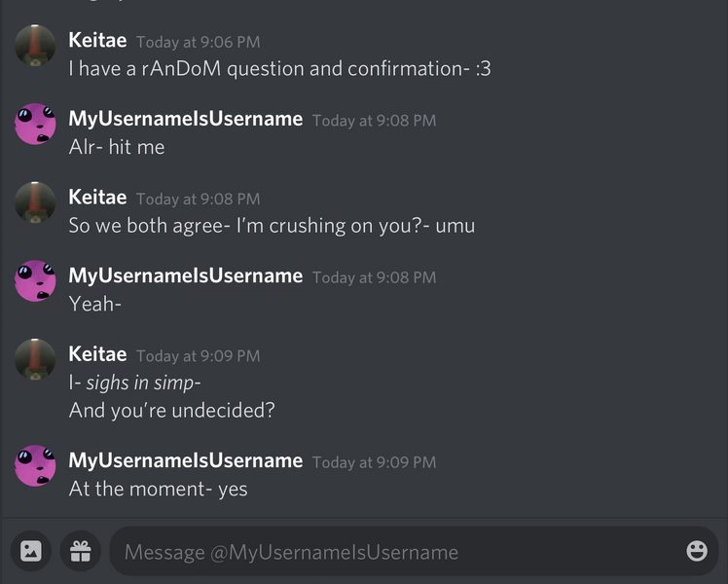Screen dimensions: 728x584
Task: Open the image attachment picker
Action: 31,552
